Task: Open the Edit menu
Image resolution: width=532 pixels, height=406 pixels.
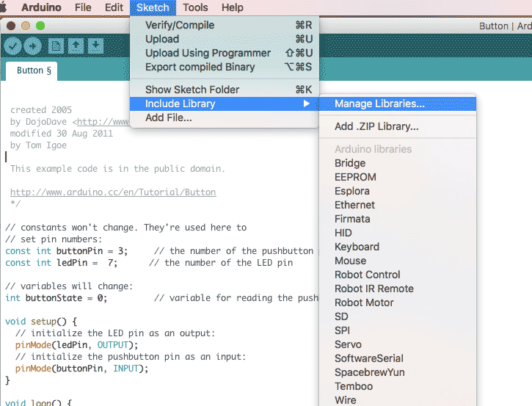Action: click(x=114, y=7)
